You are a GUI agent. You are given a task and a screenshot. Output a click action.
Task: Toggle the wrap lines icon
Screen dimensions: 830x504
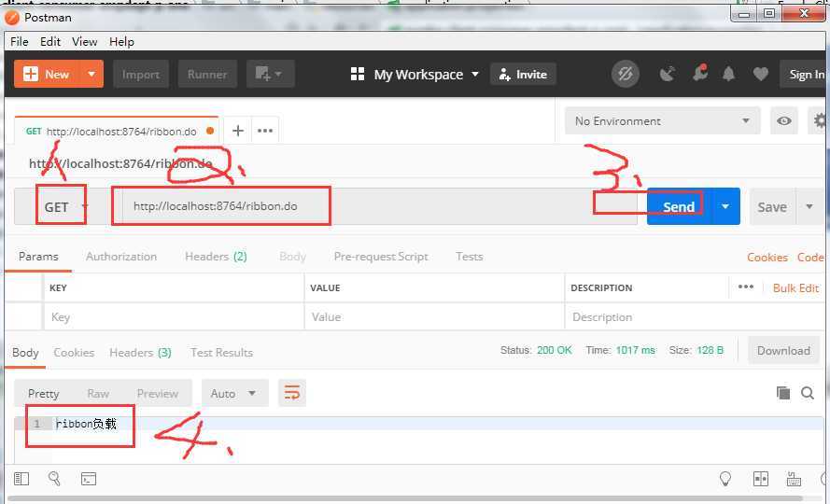[292, 393]
